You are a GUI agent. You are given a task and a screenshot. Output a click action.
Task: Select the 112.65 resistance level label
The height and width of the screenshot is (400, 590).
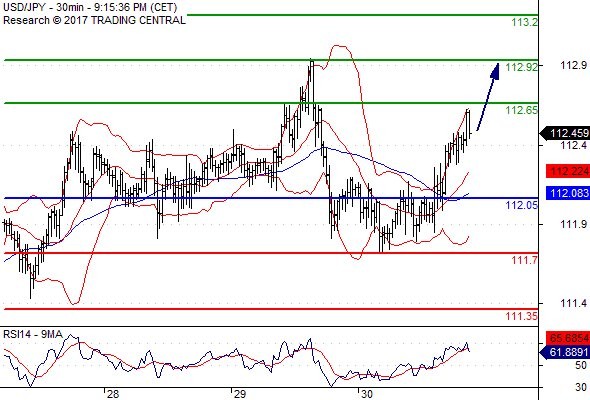tap(522, 110)
